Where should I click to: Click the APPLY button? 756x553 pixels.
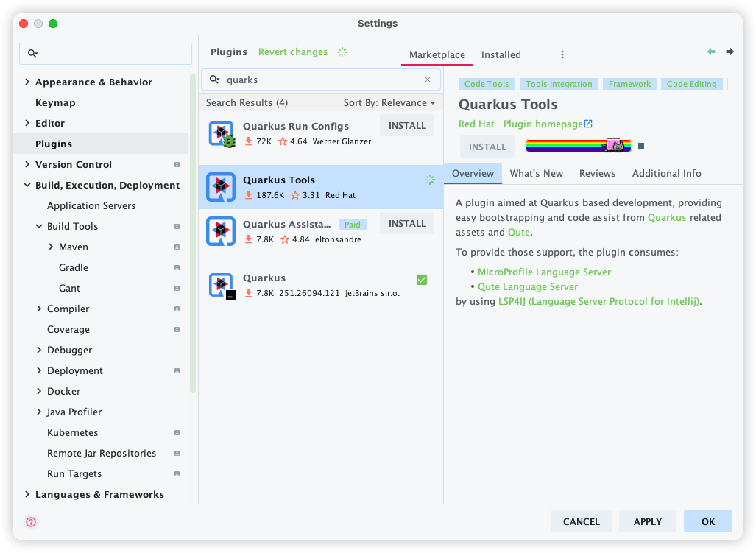[x=648, y=521]
